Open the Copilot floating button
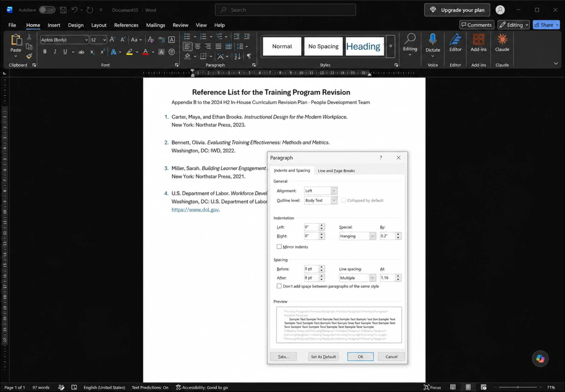This screenshot has height=392, width=565. [x=540, y=358]
